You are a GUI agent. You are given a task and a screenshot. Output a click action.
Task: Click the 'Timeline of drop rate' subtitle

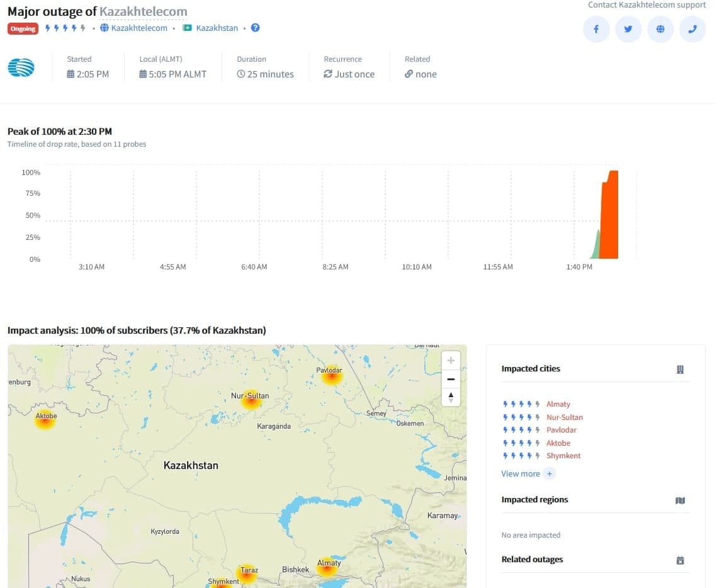click(77, 144)
